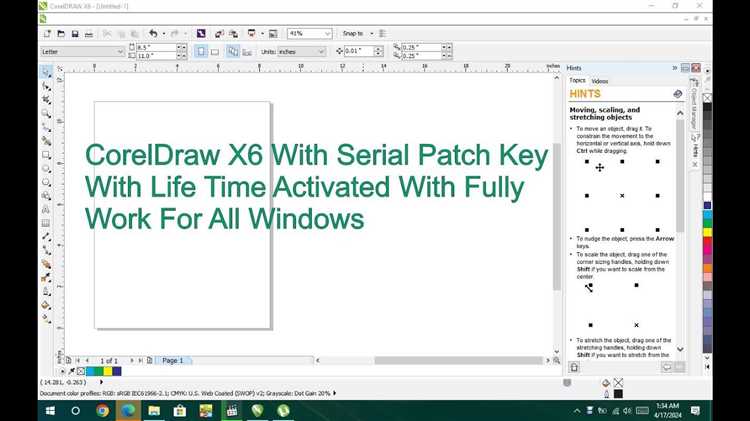The width and height of the screenshot is (750, 421).
Task: Open File Explorer from the taskbar
Action: tap(154, 410)
